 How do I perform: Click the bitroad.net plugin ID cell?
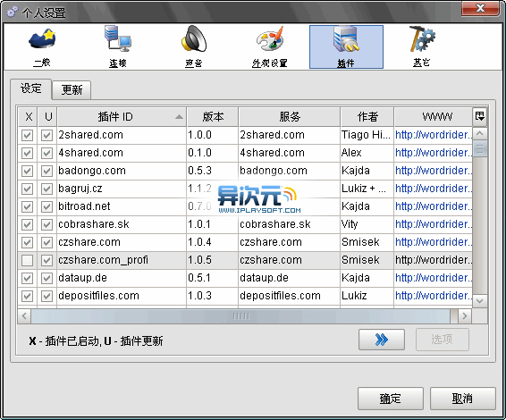122,206
